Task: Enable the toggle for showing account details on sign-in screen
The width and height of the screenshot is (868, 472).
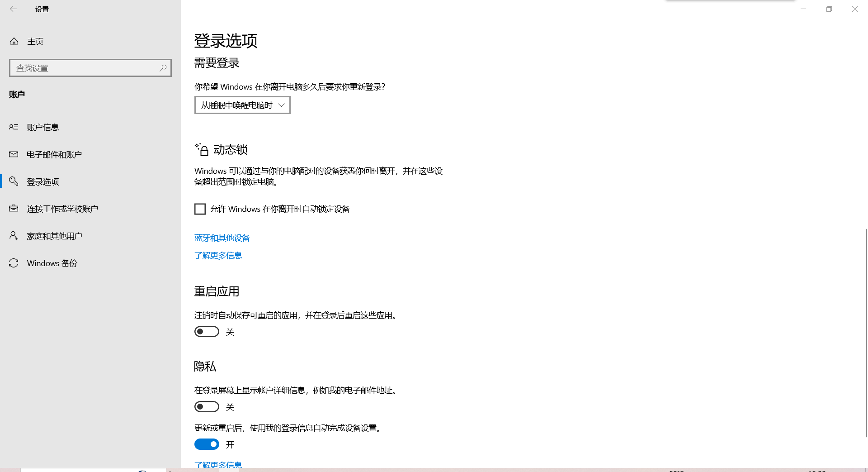Action: [x=207, y=407]
